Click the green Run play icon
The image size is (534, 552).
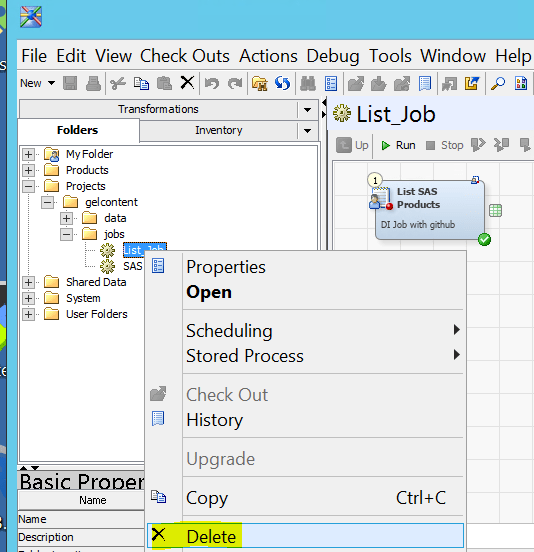386,145
